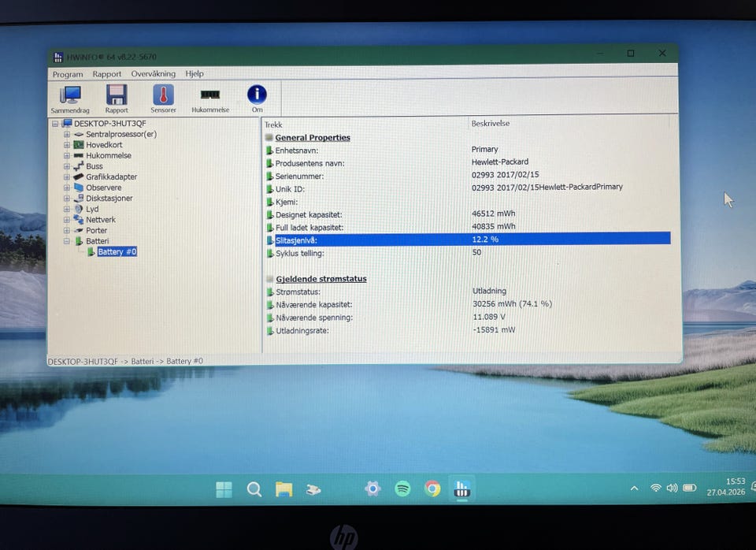Viewport: 756px width, 550px height.
Task: Click the HWiNFO taskbar icon
Action: coord(462,489)
